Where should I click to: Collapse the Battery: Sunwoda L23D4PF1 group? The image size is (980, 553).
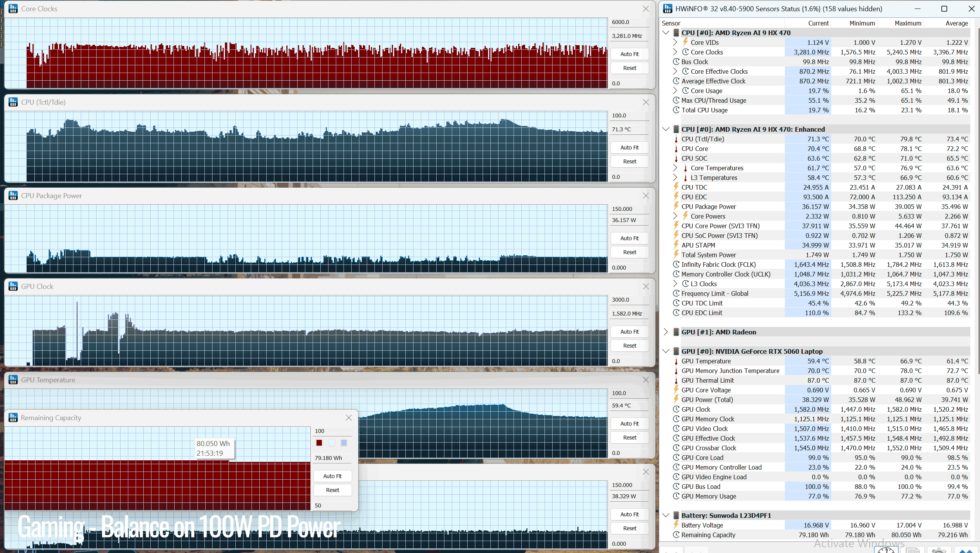pyautogui.click(x=666, y=515)
